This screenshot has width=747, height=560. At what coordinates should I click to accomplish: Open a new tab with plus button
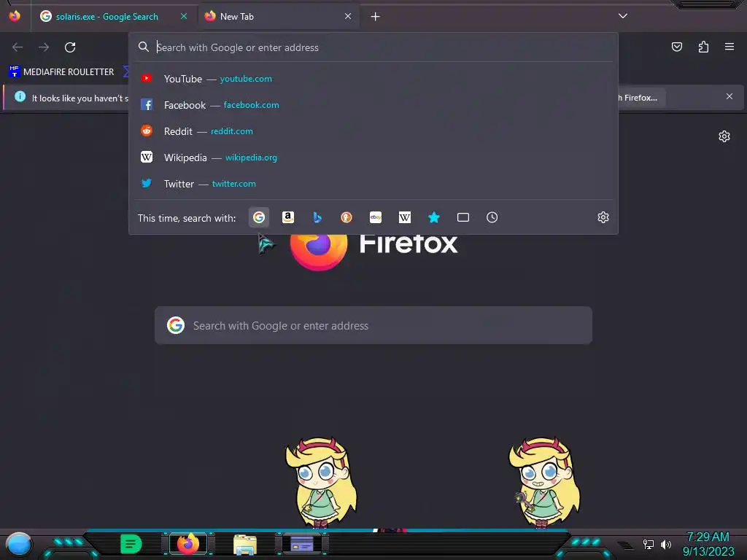[376, 17]
